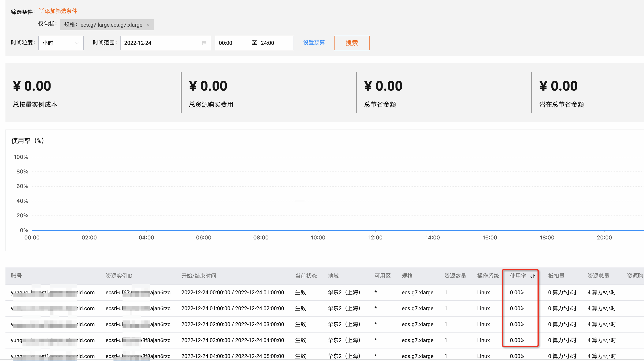Click the end time 24:00 field

pyautogui.click(x=267, y=43)
